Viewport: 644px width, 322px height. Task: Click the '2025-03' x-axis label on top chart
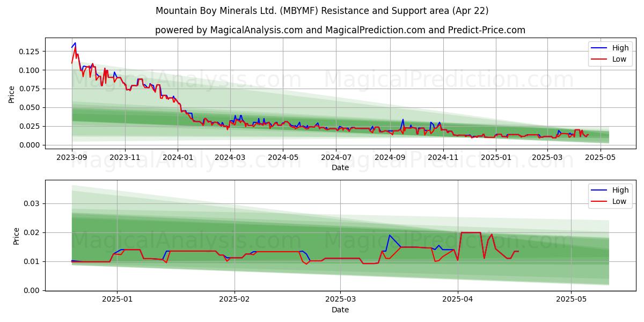547,157
